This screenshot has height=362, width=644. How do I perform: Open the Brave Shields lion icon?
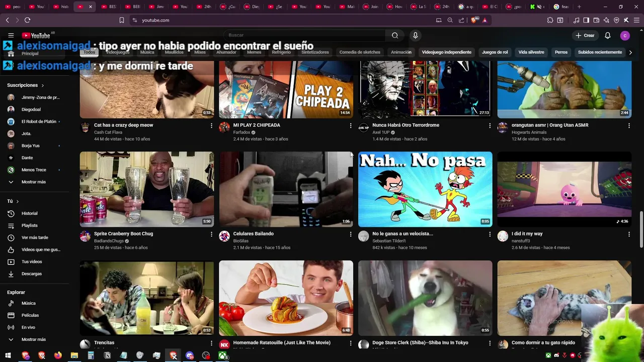click(x=474, y=20)
